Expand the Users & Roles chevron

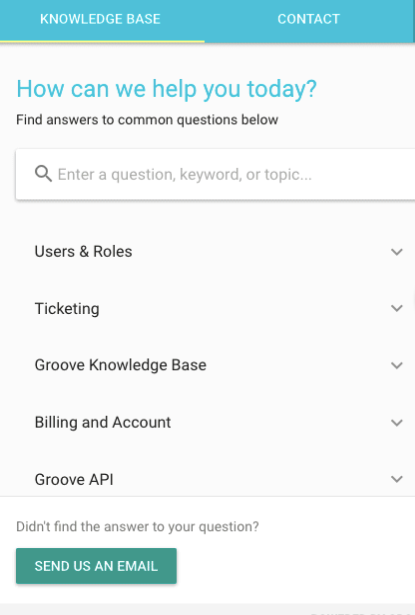pyautogui.click(x=397, y=252)
